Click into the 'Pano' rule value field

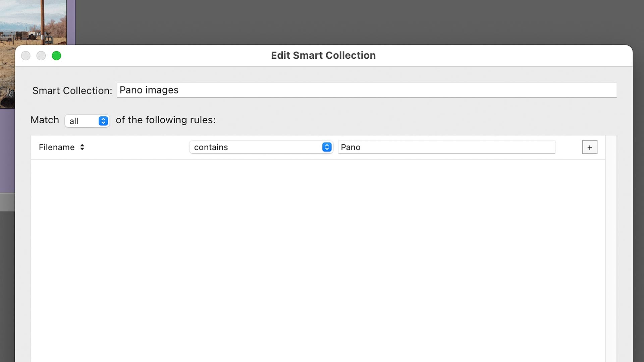coord(446,147)
